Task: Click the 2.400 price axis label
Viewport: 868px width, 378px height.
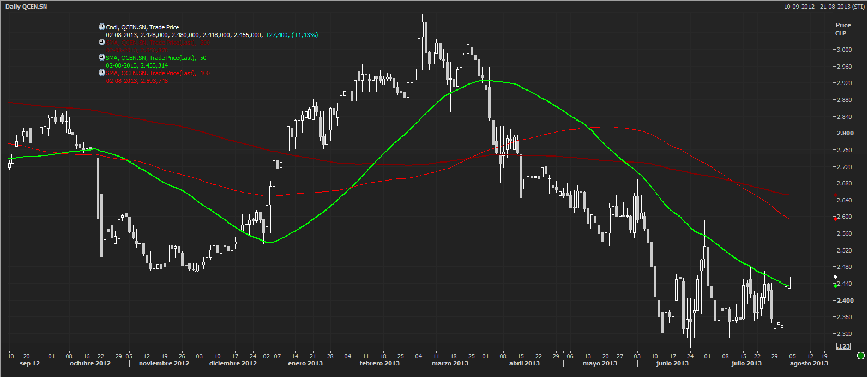Action: pos(845,301)
